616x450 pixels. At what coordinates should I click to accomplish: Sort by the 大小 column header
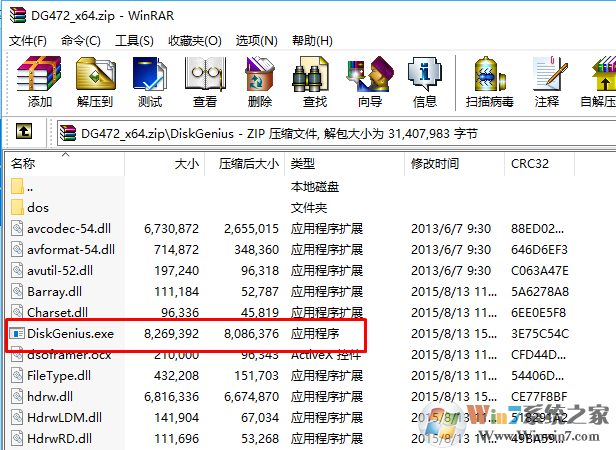click(165, 163)
